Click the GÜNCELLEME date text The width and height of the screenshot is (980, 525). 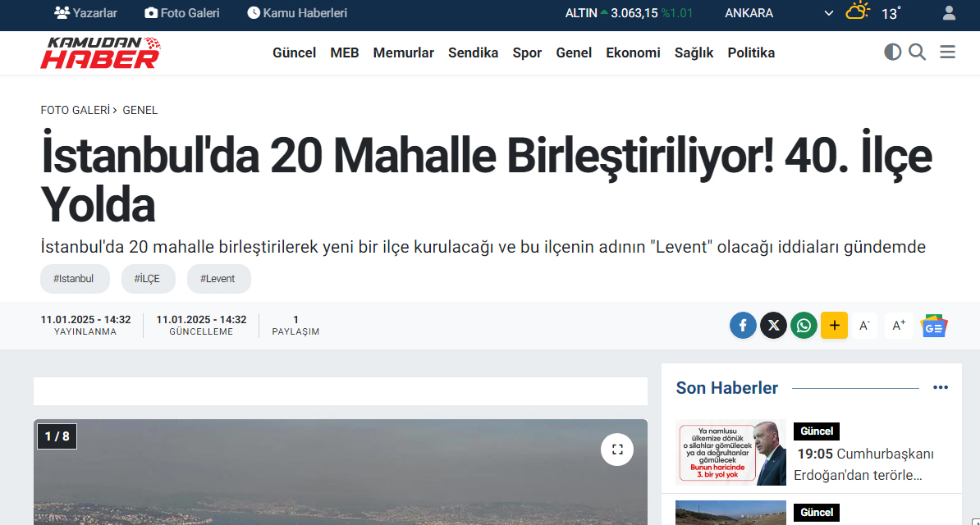click(x=201, y=326)
